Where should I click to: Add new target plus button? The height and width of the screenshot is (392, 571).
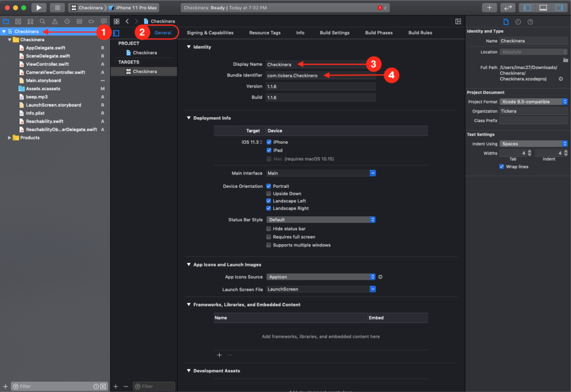pos(115,386)
